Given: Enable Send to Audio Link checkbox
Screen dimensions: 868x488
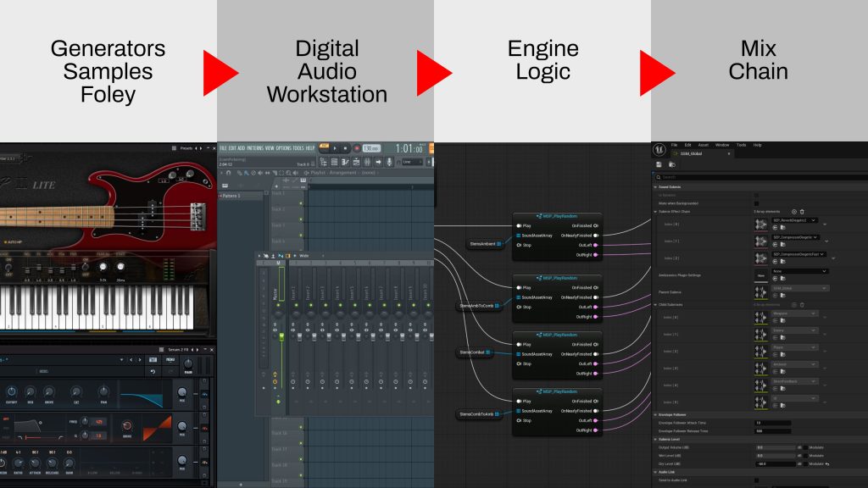Looking at the screenshot, I should [757, 480].
